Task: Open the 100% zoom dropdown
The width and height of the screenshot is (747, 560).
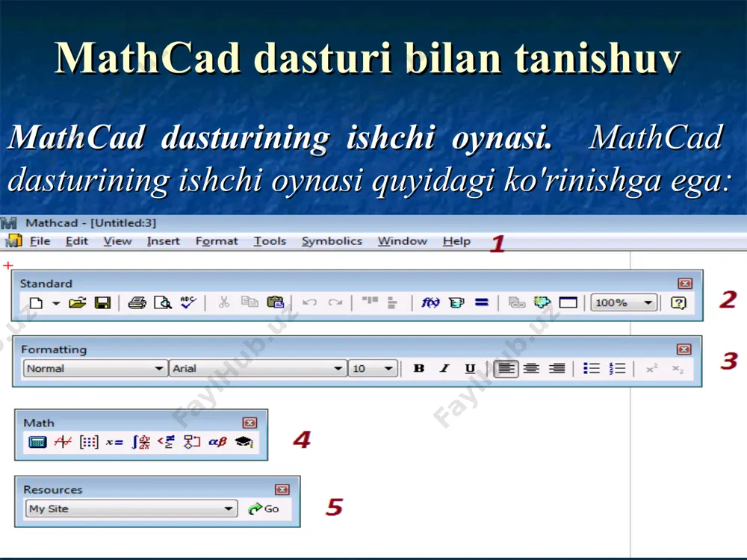Action: pyautogui.click(x=624, y=302)
